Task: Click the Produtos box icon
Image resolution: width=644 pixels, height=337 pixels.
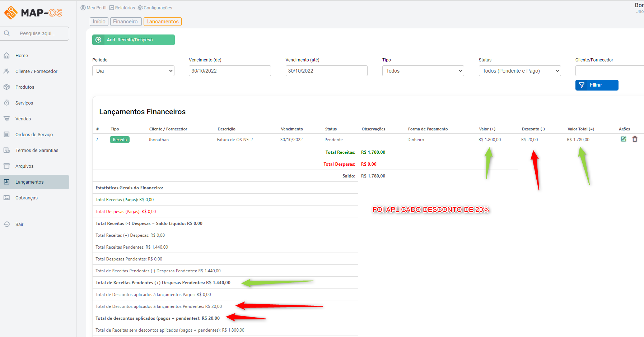Action: [x=6, y=87]
